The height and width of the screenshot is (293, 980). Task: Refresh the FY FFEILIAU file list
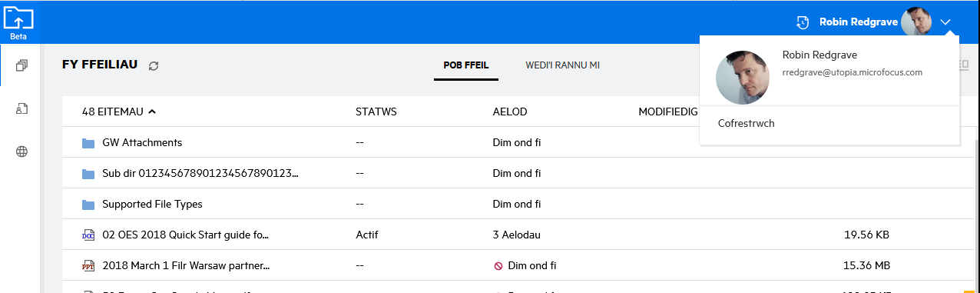click(154, 66)
